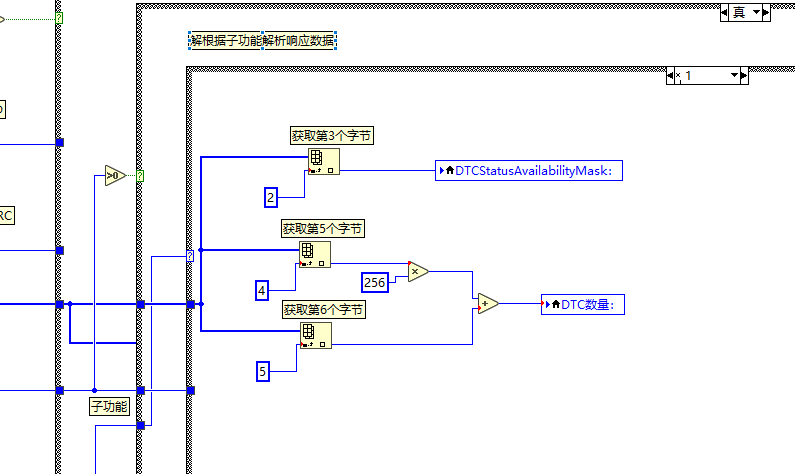
Task: Click the add function node
Action: (x=488, y=304)
